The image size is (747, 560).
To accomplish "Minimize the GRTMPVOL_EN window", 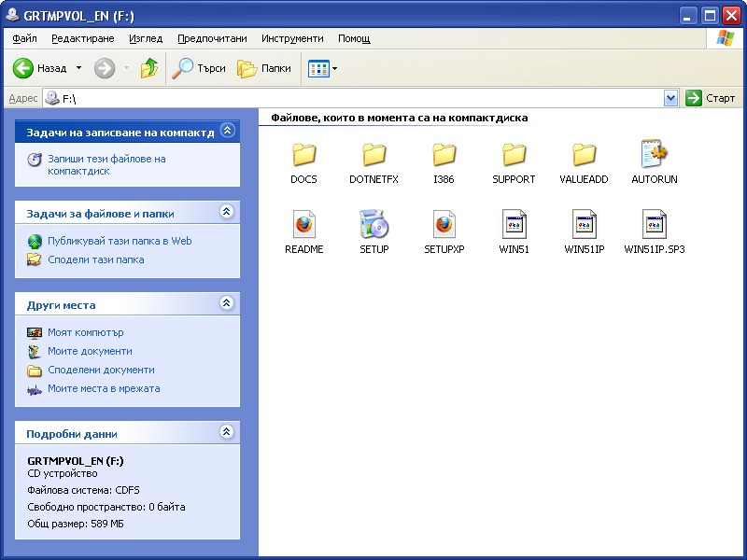I will [x=687, y=16].
